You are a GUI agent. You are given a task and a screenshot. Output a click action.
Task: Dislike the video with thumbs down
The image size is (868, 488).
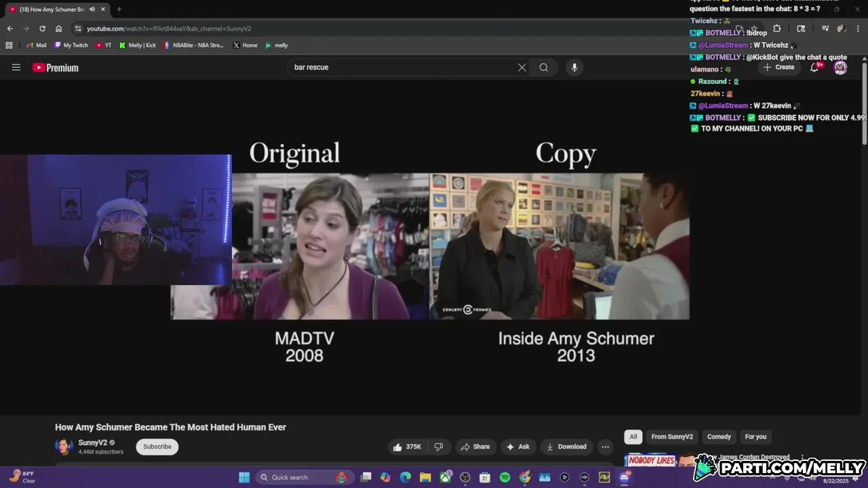[x=439, y=447]
